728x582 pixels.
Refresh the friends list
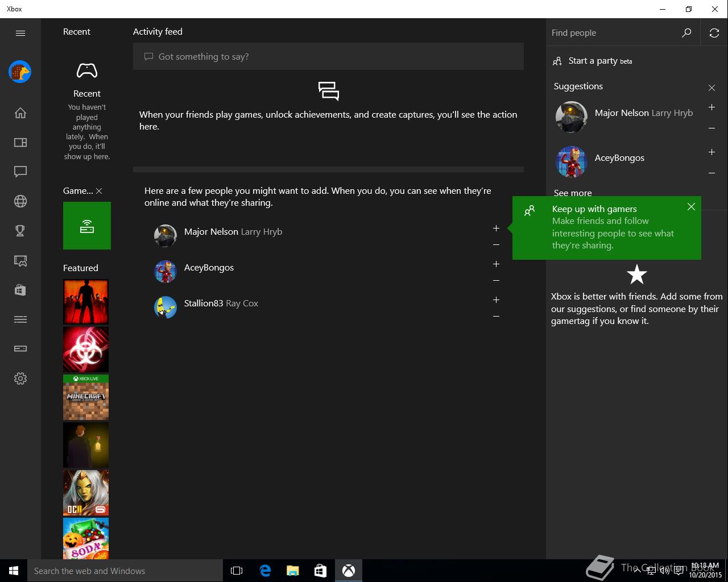pyautogui.click(x=714, y=33)
